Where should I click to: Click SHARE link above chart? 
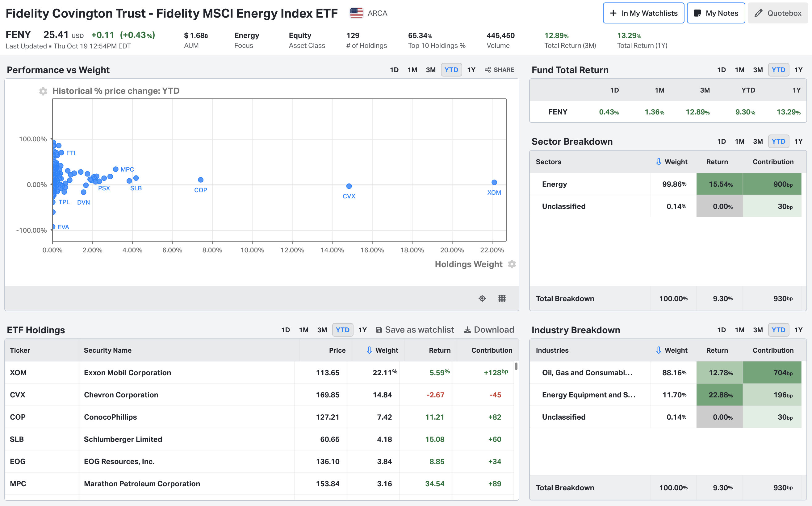click(x=499, y=70)
